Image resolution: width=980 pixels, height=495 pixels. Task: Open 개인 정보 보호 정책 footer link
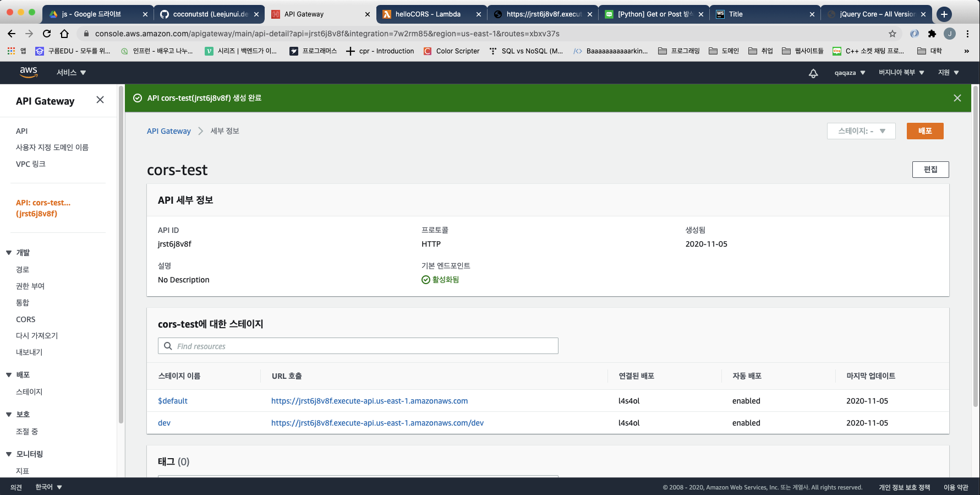[904, 487]
